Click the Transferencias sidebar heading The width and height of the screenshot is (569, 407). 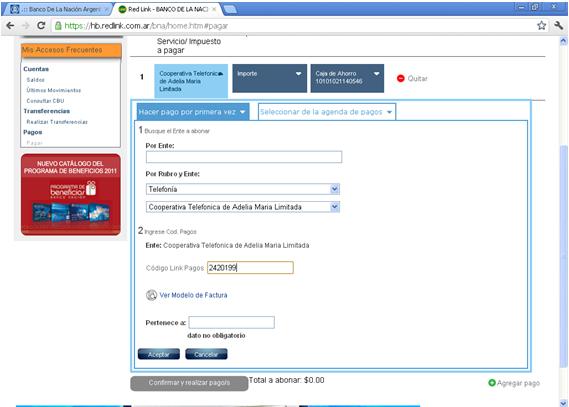[x=46, y=111]
